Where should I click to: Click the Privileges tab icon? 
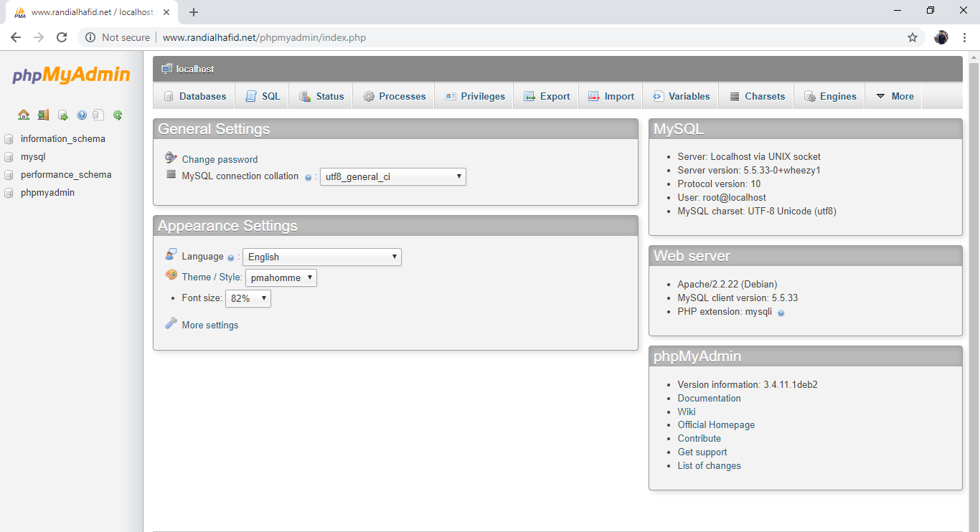tap(451, 96)
